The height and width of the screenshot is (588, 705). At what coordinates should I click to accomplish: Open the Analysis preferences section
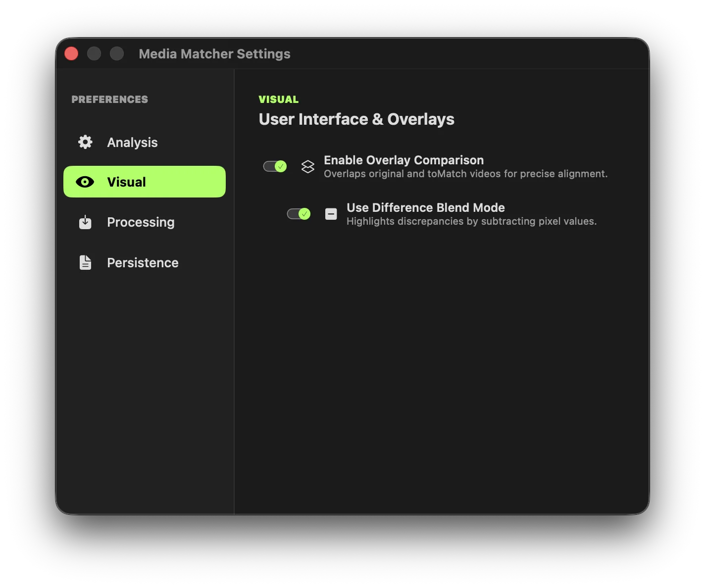145,142
